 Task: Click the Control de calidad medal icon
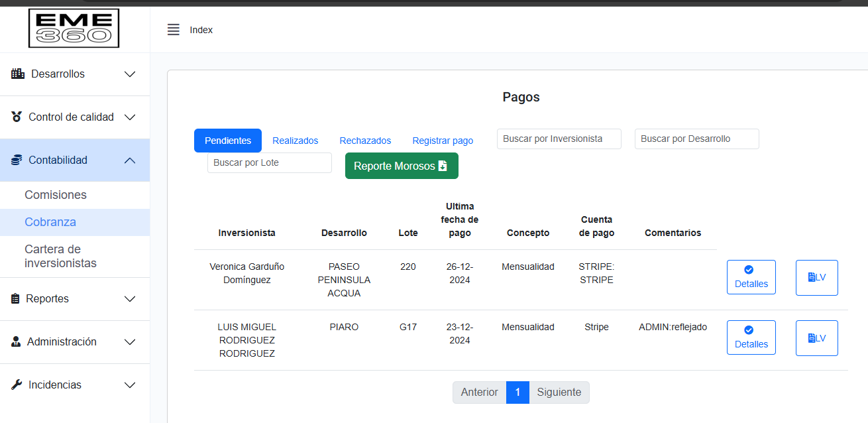(17, 117)
